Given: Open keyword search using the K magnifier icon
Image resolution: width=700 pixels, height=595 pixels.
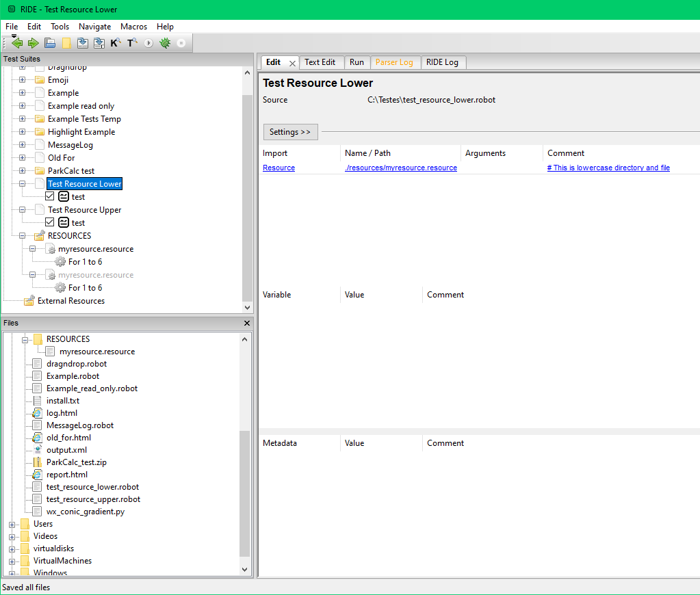Looking at the screenshot, I should coord(116,42).
